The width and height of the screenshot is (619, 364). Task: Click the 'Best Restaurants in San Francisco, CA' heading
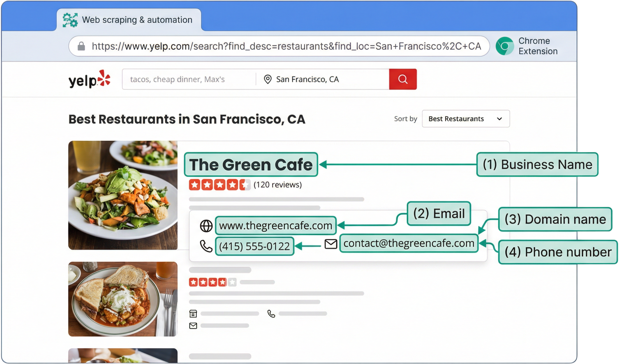coord(187,119)
